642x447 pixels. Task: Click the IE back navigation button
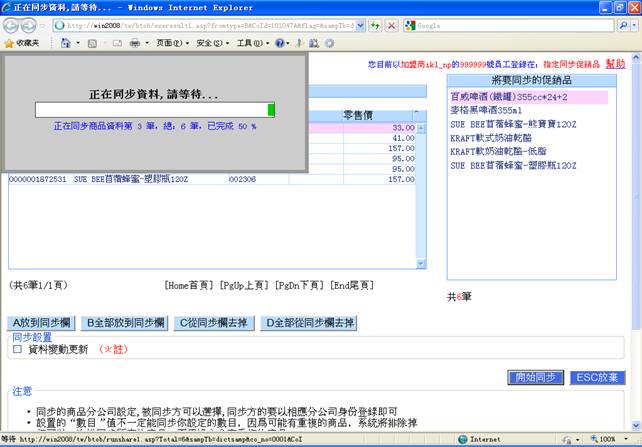14,25
